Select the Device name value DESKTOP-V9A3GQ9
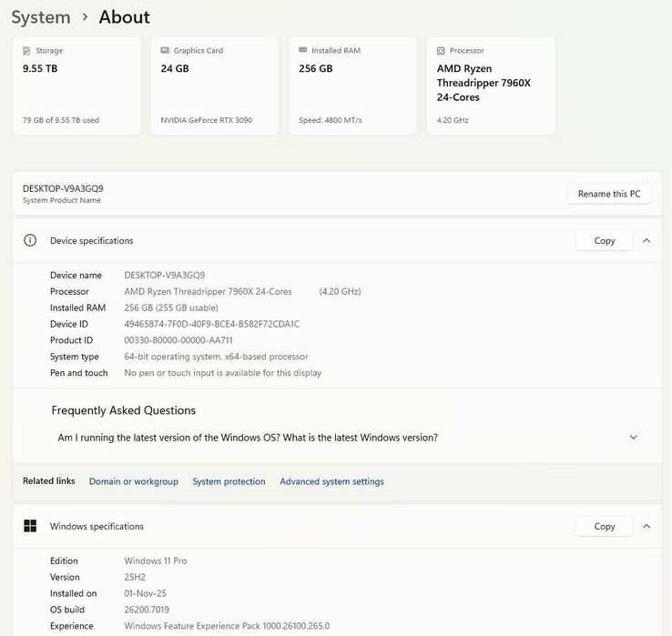The height and width of the screenshot is (636, 672). [x=165, y=275]
